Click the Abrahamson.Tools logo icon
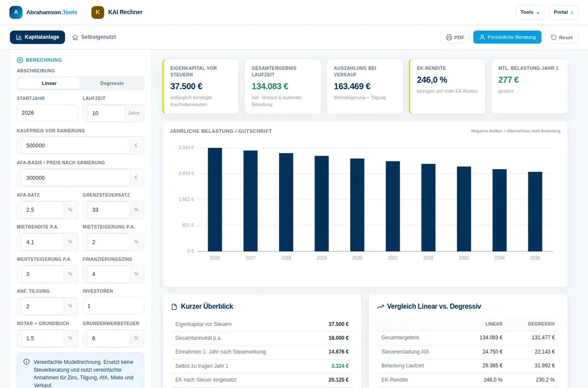Viewport: 588px width, 388px height. pos(16,12)
